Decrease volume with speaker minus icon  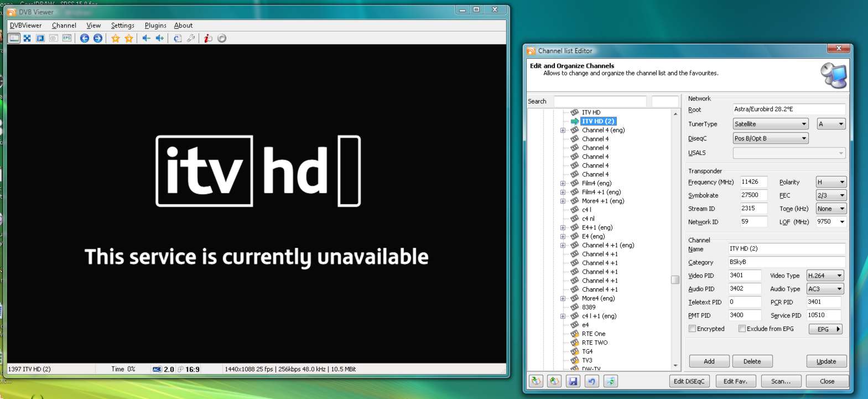click(x=146, y=38)
